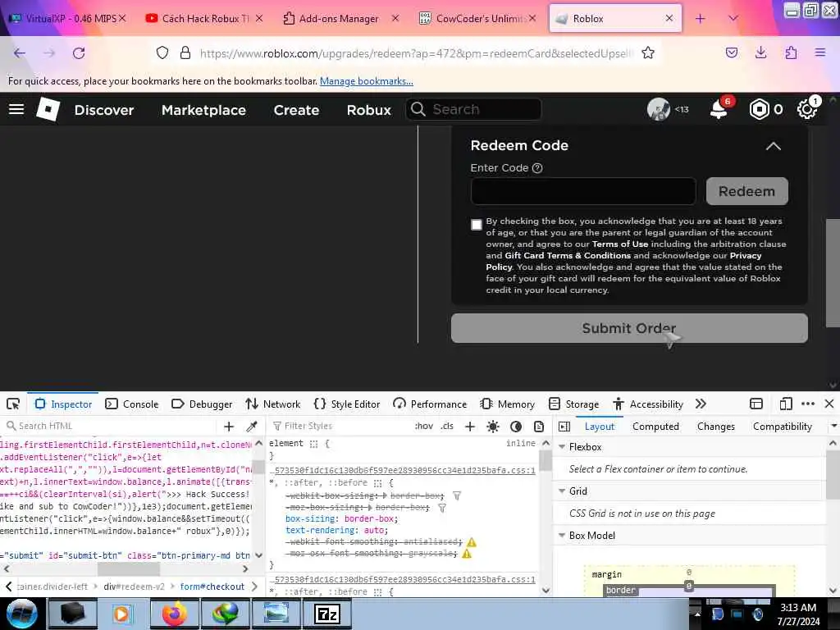Collapse the three-pane inspector toggle
Image resolution: width=840 pixels, height=630 pixels.
coord(564,427)
